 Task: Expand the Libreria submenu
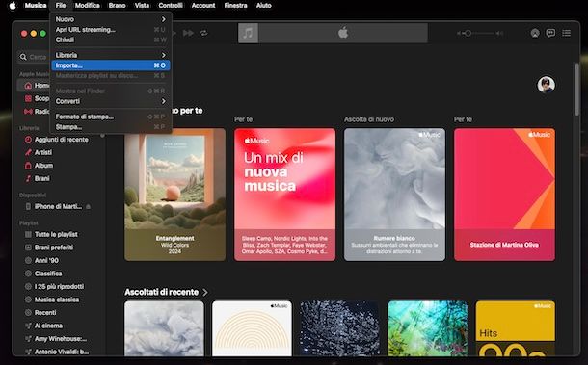tap(111, 55)
